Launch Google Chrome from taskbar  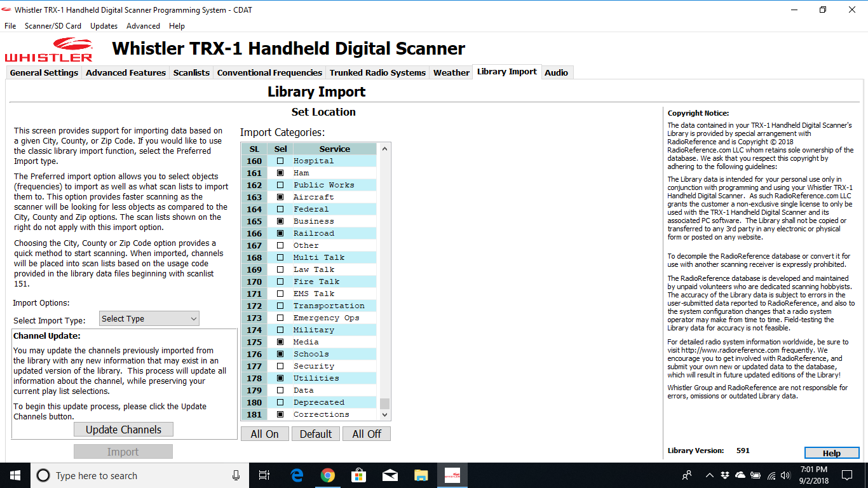click(x=327, y=475)
